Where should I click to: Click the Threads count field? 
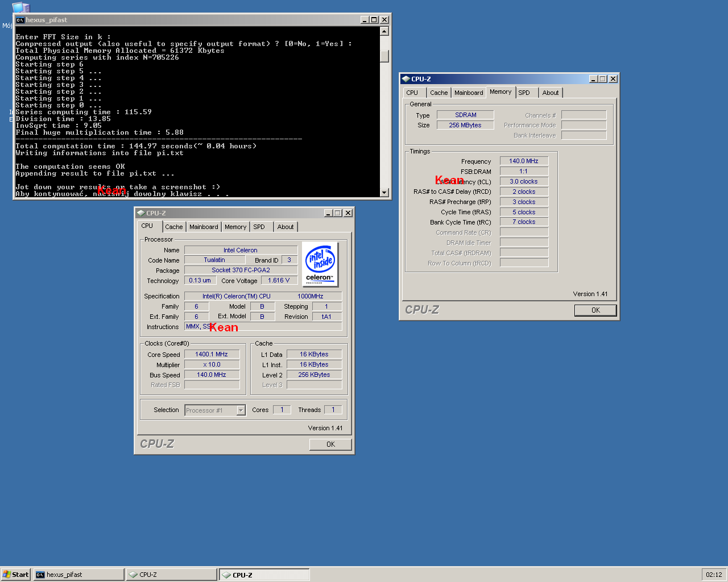click(333, 409)
